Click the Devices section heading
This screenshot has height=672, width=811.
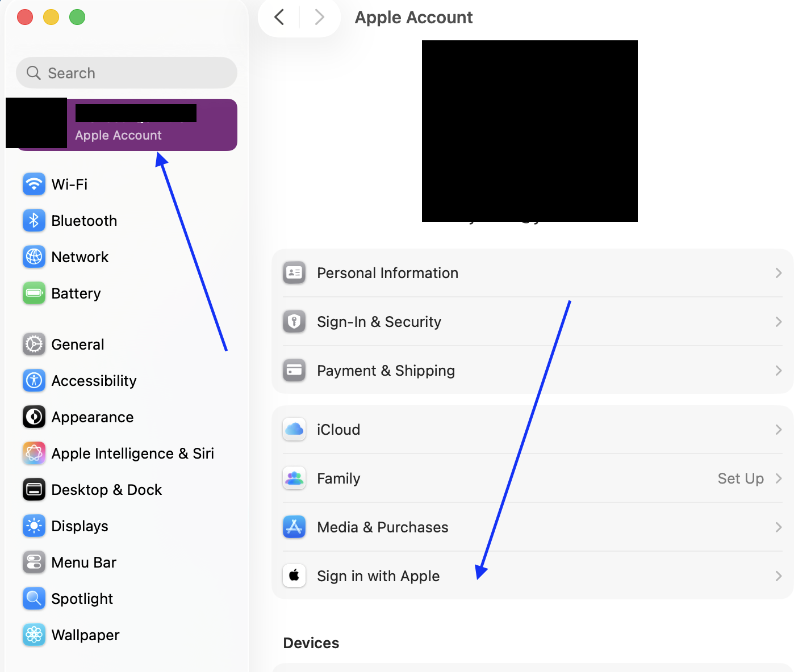coord(311,643)
